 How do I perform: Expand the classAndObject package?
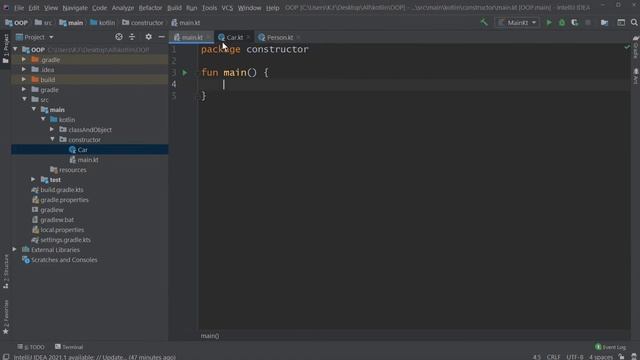[x=52, y=129]
